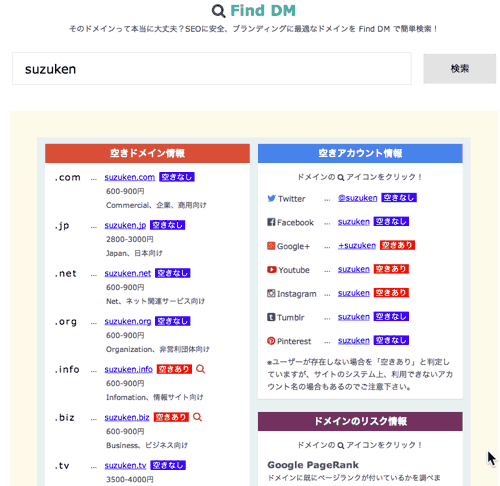500x486 pixels.
Task: Click the 空きなし badge beside suzuken.tv
Action: (x=168, y=465)
